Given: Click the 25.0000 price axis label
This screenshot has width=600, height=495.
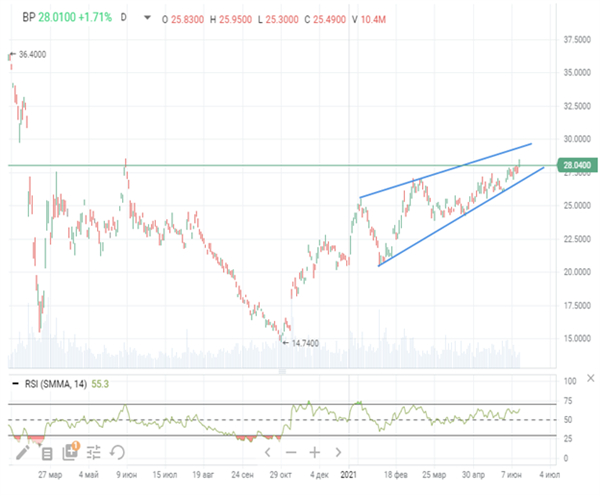Looking at the screenshot, I should coord(577,205).
